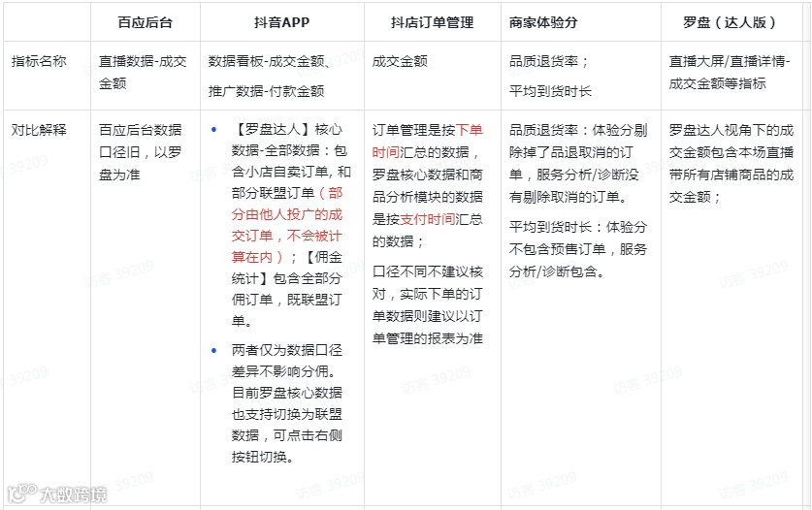
Task: Click the 数据看板-成交金额 text
Action: pyautogui.click(x=269, y=61)
